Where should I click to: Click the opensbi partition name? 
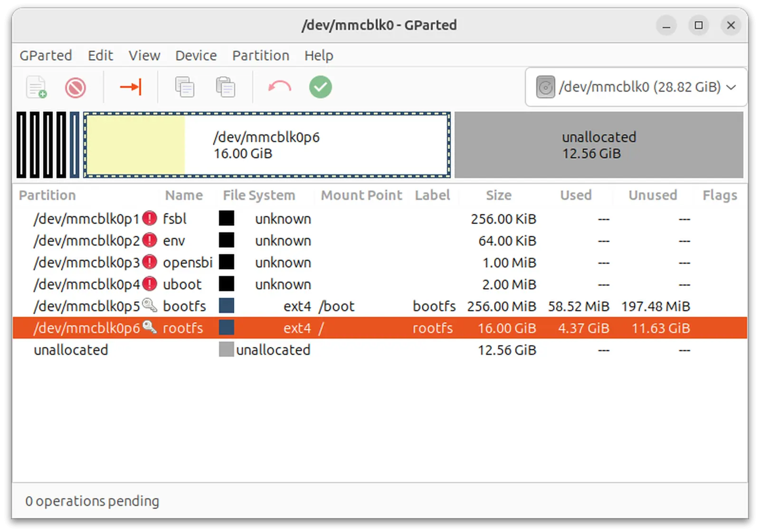(x=188, y=262)
